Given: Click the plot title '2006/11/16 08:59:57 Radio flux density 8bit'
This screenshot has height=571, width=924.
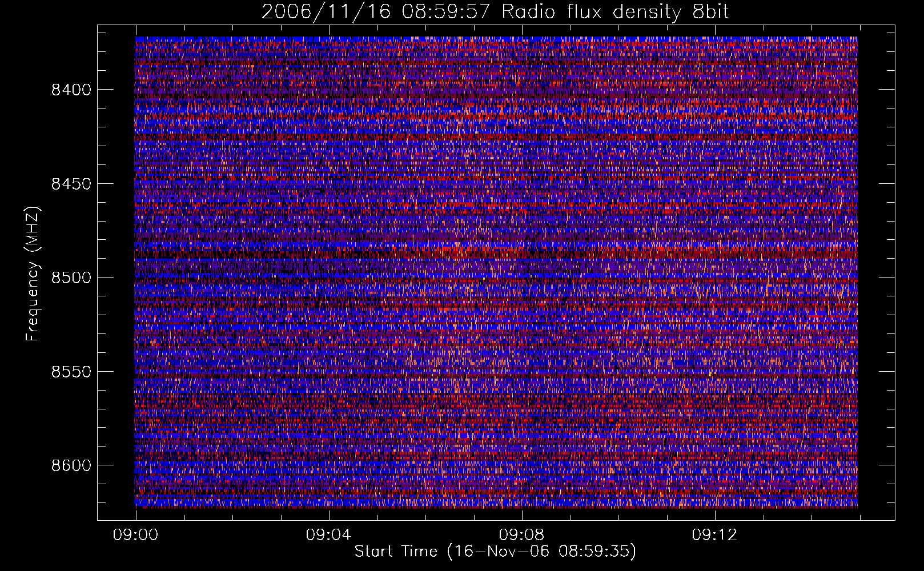Looking at the screenshot, I should click(x=496, y=11).
